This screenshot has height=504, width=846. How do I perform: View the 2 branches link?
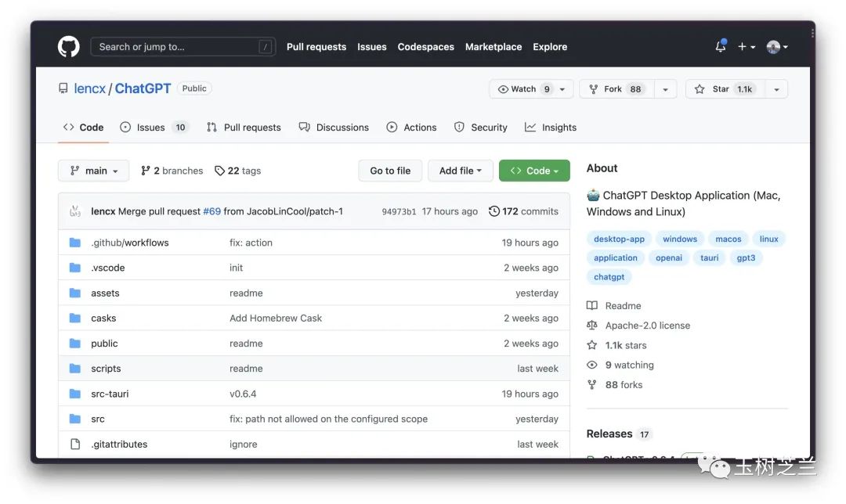pos(172,171)
